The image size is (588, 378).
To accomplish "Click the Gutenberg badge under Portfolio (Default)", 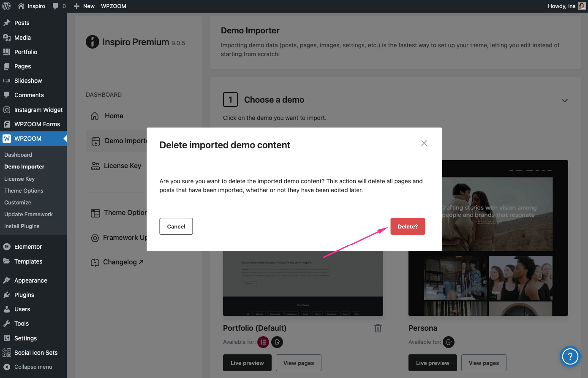I will tap(277, 342).
